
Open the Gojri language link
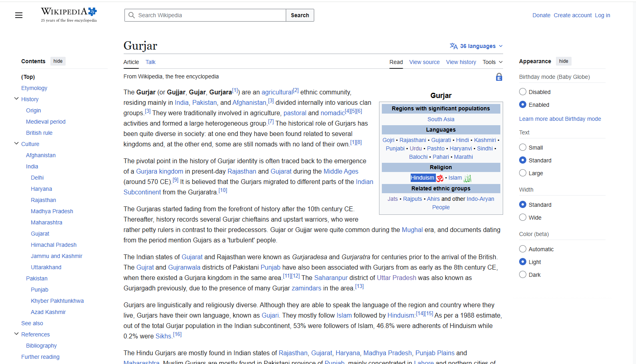[388, 140]
